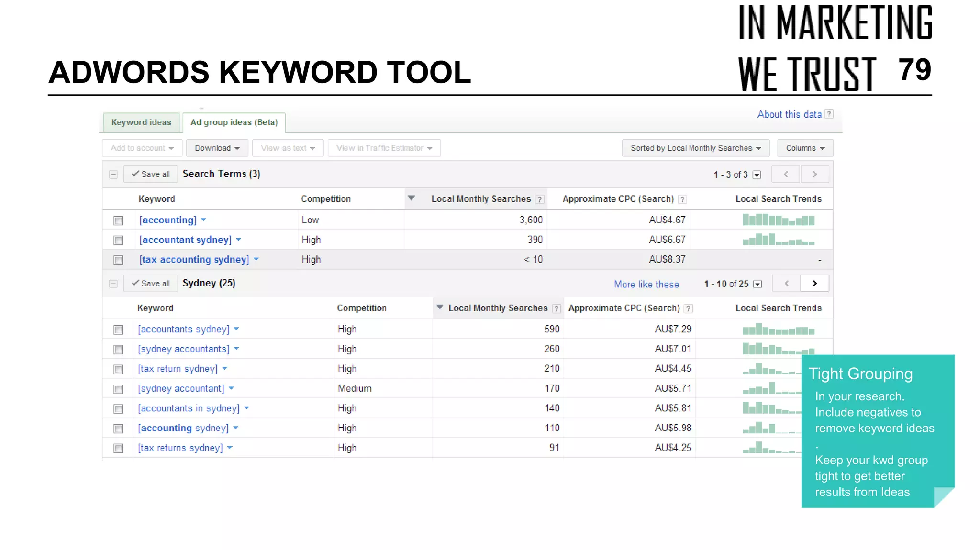Click Keyword column header in Search Terms table
This screenshot has height=550, width=980.
[156, 199]
